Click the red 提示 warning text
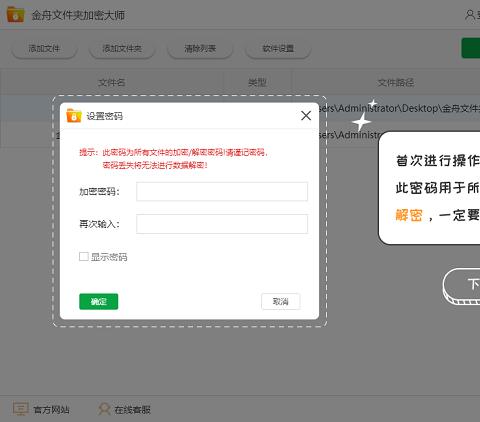This screenshot has width=480, height=422. click(x=174, y=159)
